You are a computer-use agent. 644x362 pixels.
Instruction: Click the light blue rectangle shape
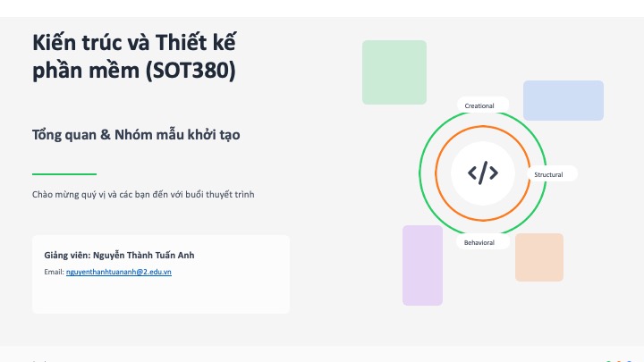coord(563,100)
